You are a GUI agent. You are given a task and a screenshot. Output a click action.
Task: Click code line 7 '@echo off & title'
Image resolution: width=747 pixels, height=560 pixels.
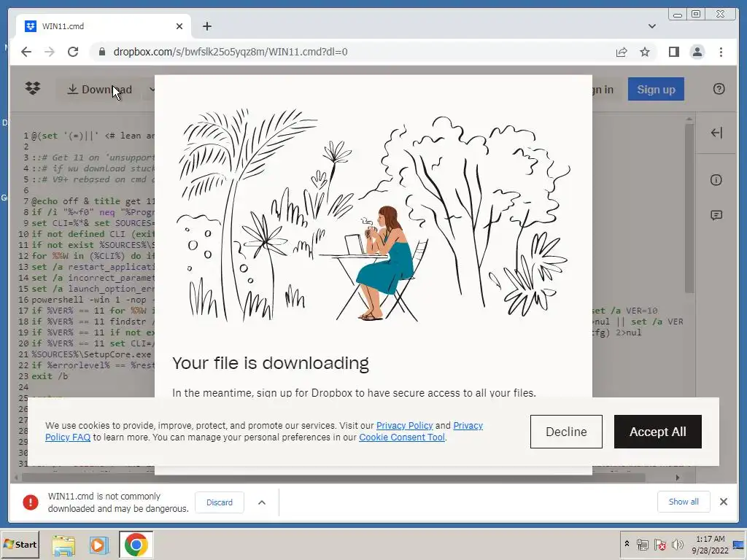(x=93, y=201)
